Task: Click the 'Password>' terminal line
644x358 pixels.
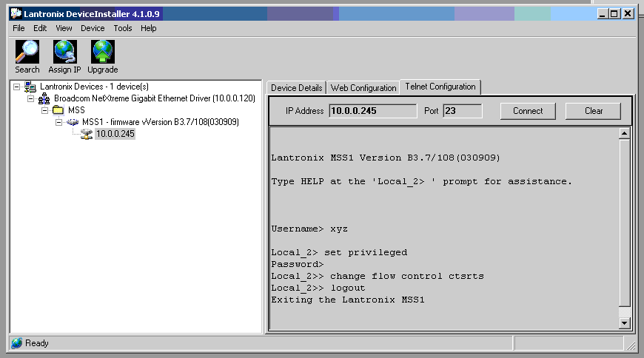Action: tap(298, 264)
